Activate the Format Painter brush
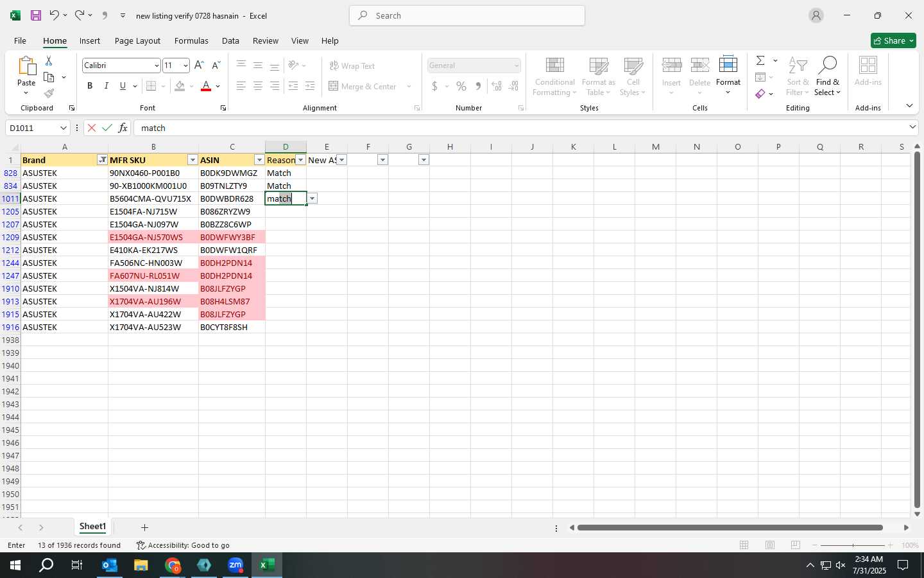This screenshot has height=578, width=924. click(x=49, y=94)
